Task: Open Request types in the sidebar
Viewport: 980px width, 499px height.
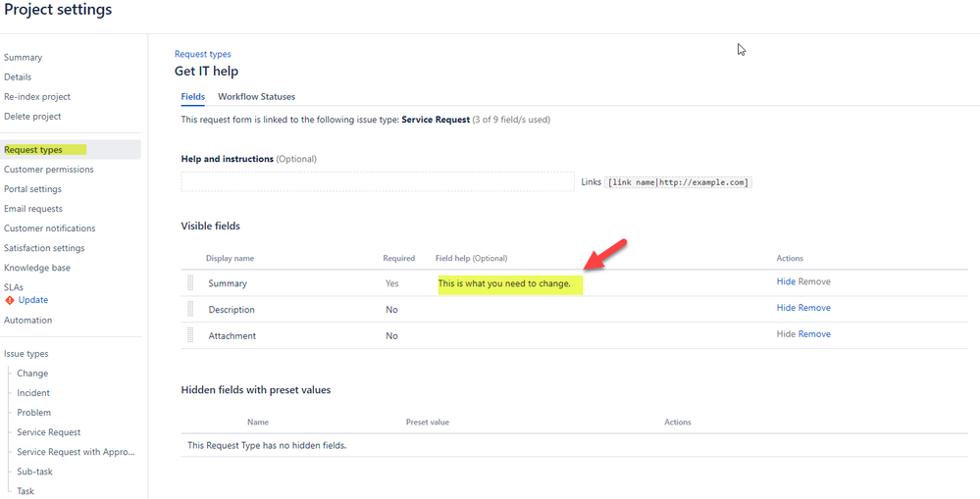Action: click(x=71, y=150)
